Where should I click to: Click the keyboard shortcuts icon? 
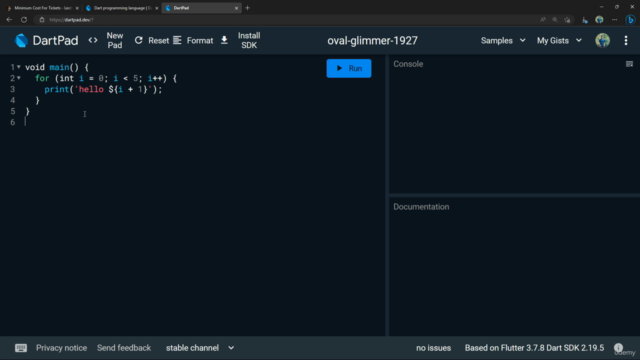pos(21,348)
